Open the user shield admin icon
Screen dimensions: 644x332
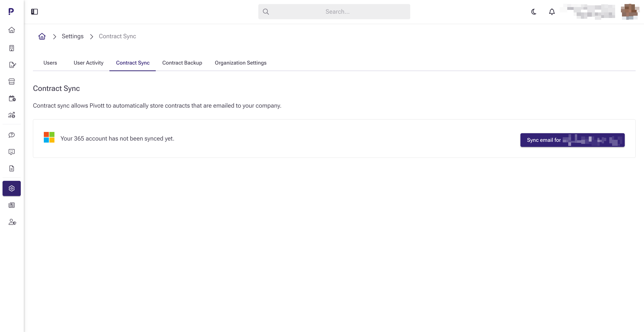click(12, 222)
